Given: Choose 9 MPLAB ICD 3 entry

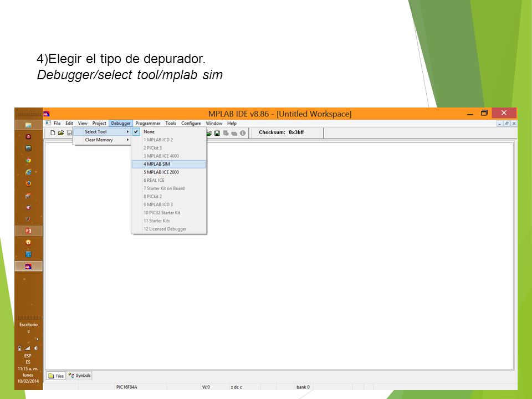Looking at the screenshot, I should pos(168,204).
